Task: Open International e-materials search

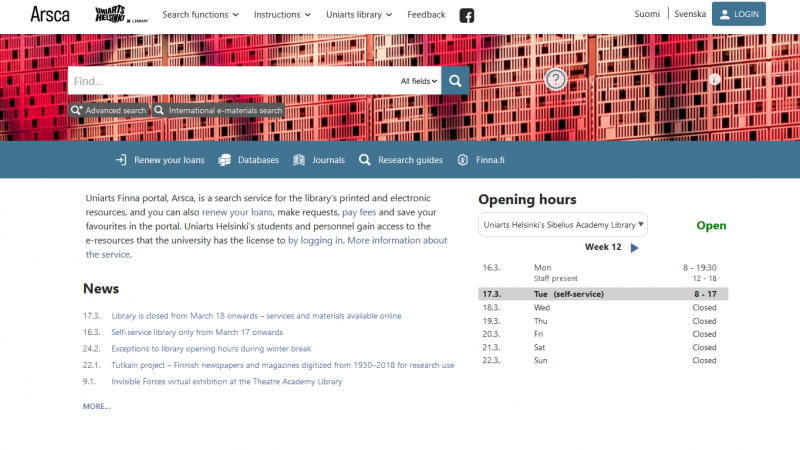Action: coord(218,110)
